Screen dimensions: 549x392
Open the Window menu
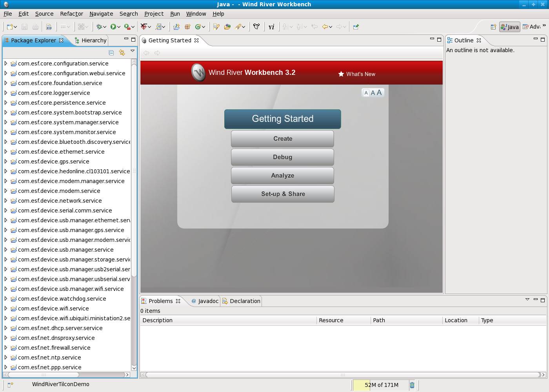196,14
